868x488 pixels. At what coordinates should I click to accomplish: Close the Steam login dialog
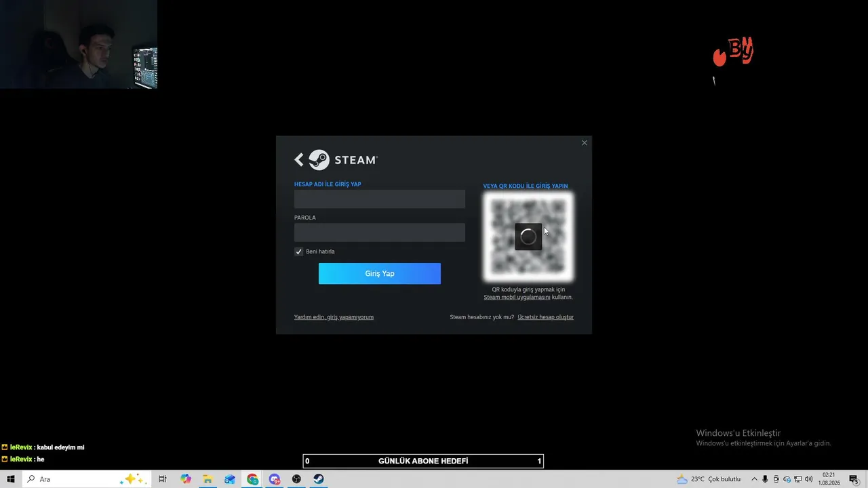click(585, 143)
